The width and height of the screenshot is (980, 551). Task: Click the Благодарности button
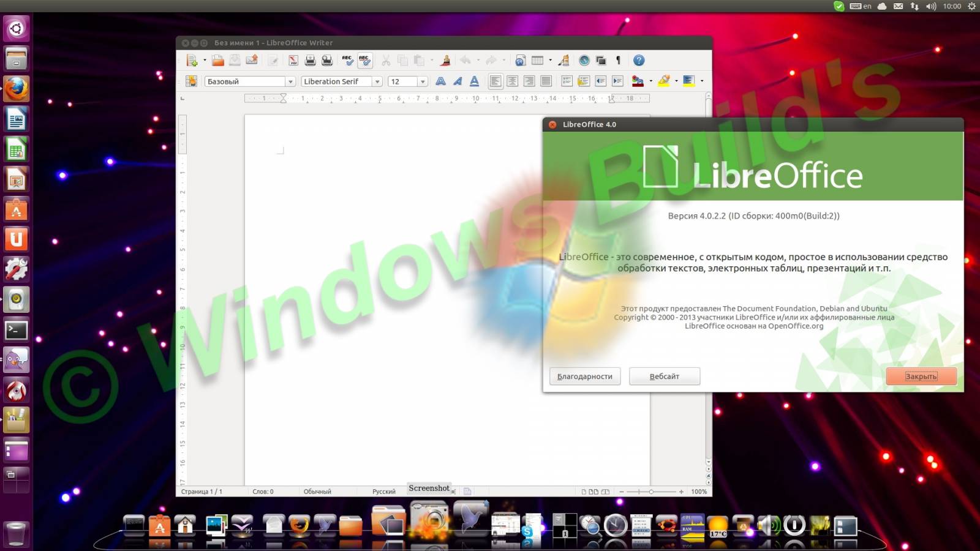click(585, 377)
